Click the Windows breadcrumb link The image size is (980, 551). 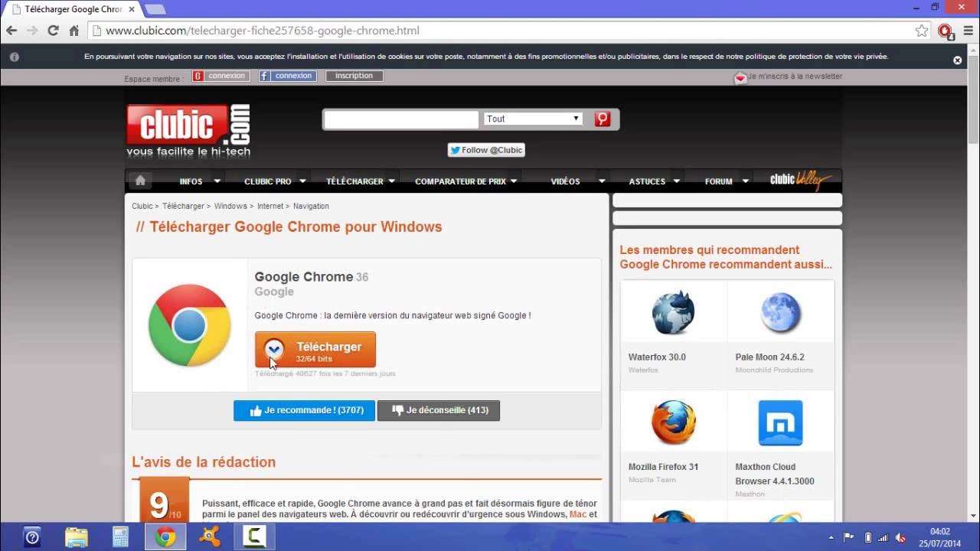[x=230, y=206]
